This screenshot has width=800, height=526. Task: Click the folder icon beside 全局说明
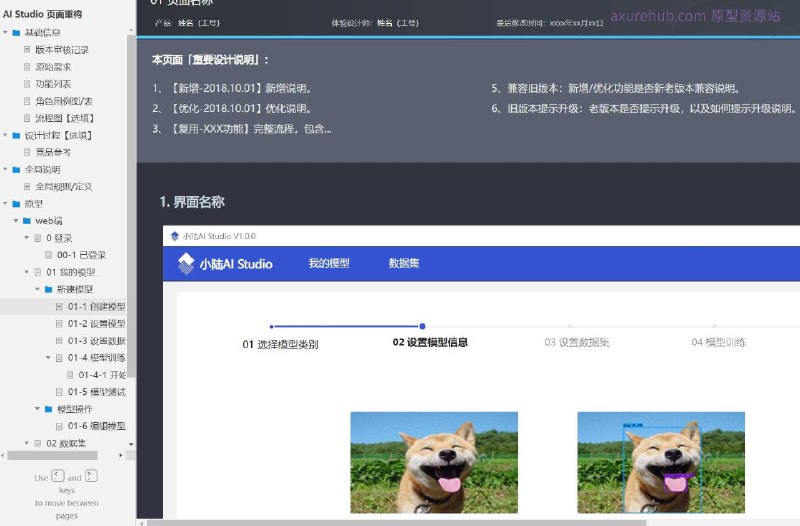point(16,169)
